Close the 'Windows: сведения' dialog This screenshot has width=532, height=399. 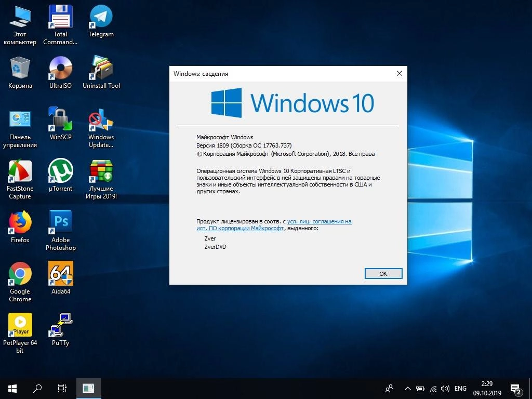click(x=400, y=73)
